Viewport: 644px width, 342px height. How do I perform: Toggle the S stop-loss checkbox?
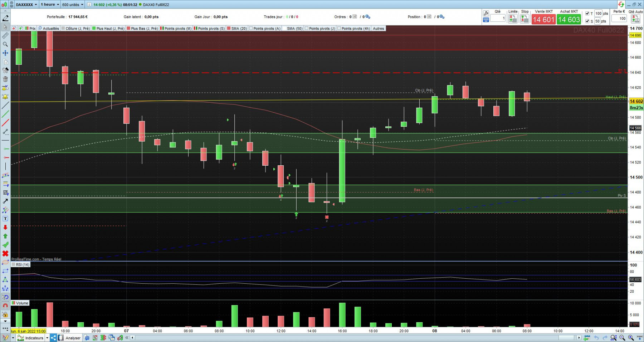coord(587,21)
